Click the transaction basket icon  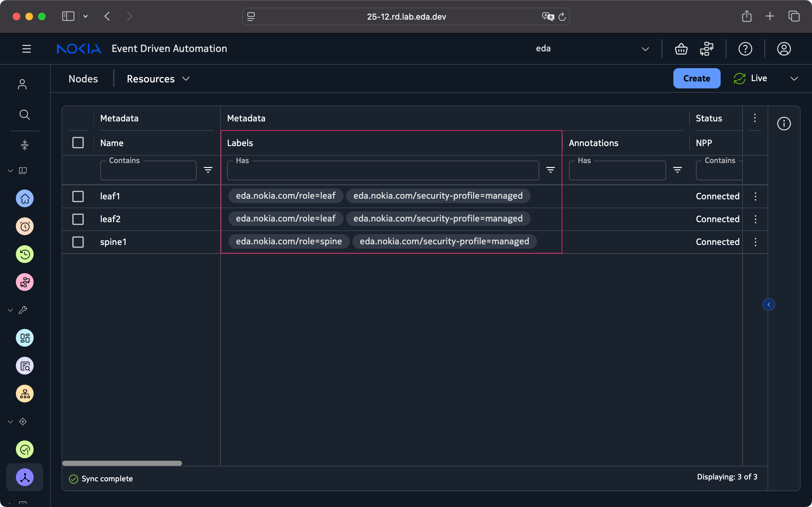pos(681,49)
